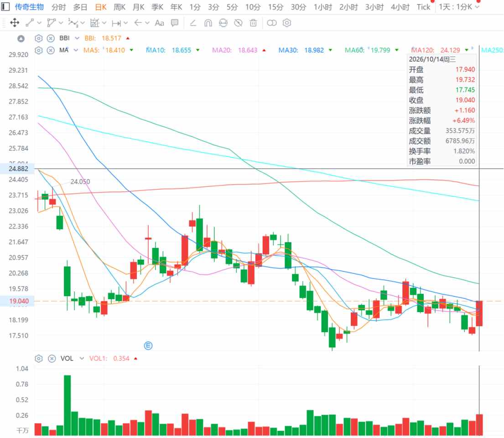Image resolution: width=504 pixels, height=438 pixels.
Task: Activate the magnet snap tool
Action: click(208, 23)
